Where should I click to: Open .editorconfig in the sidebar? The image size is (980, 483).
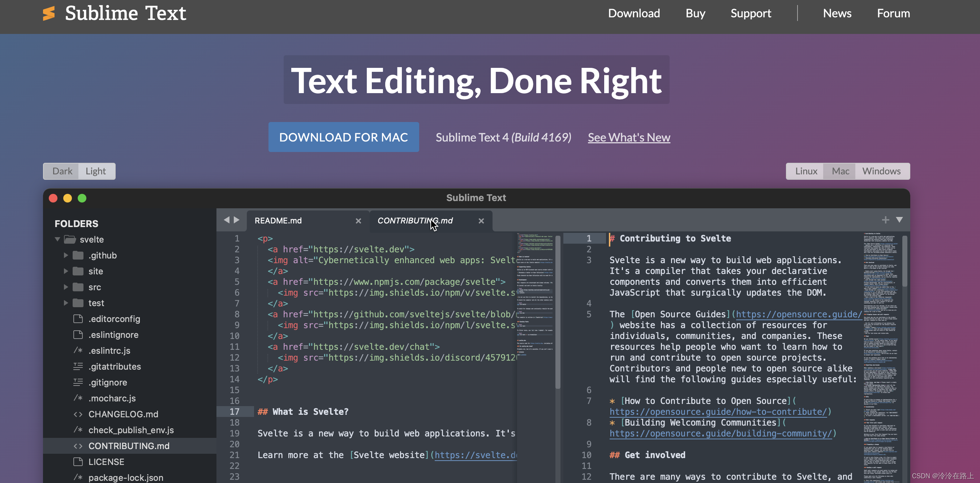pos(114,319)
